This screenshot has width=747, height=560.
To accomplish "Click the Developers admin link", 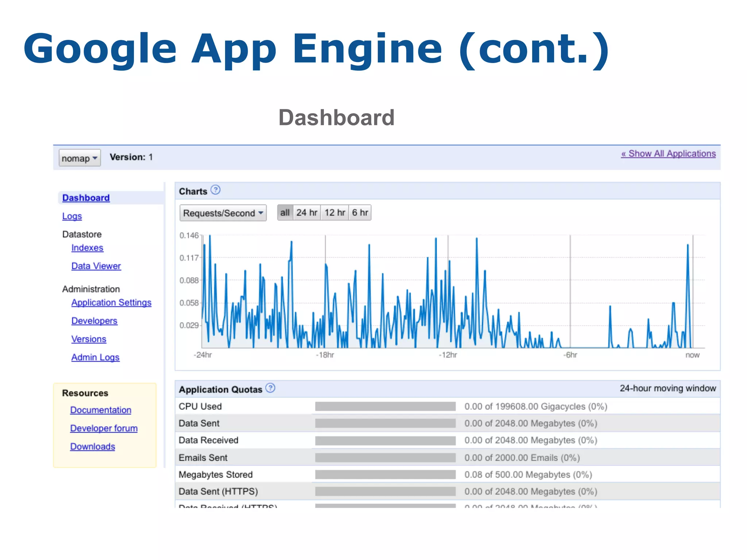I will click(94, 321).
